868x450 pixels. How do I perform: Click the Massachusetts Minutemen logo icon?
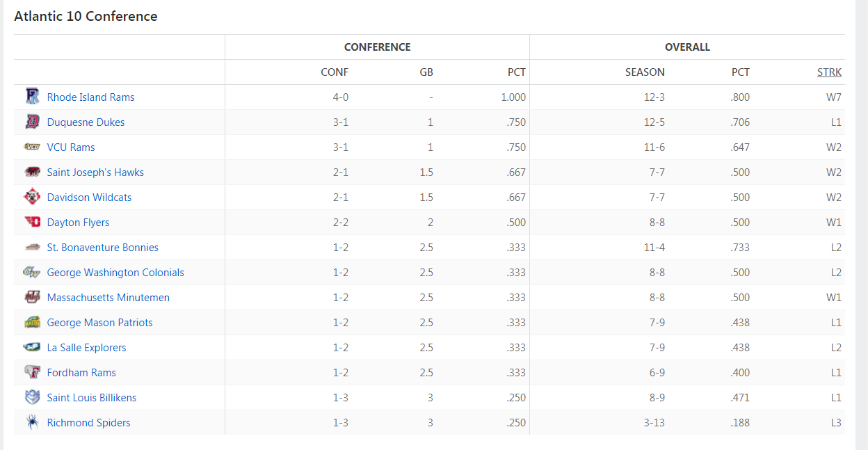click(32, 297)
